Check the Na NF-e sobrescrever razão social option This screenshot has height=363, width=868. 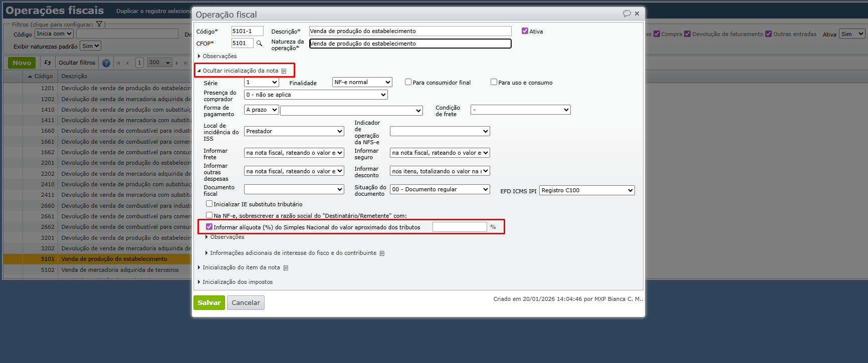(209, 215)
